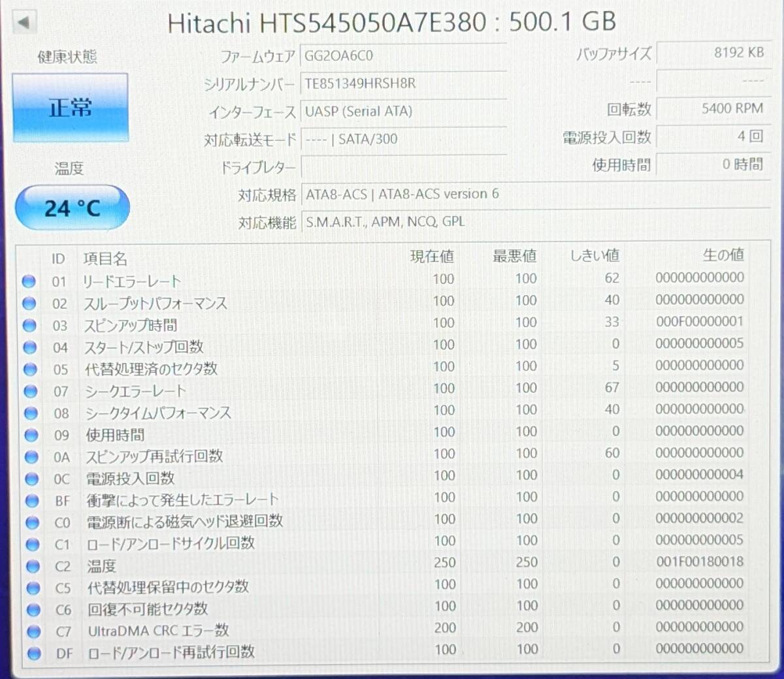Click the blue status circle in row ID 09
This screenshot has height=679, width=784.
tap(31, 435)
